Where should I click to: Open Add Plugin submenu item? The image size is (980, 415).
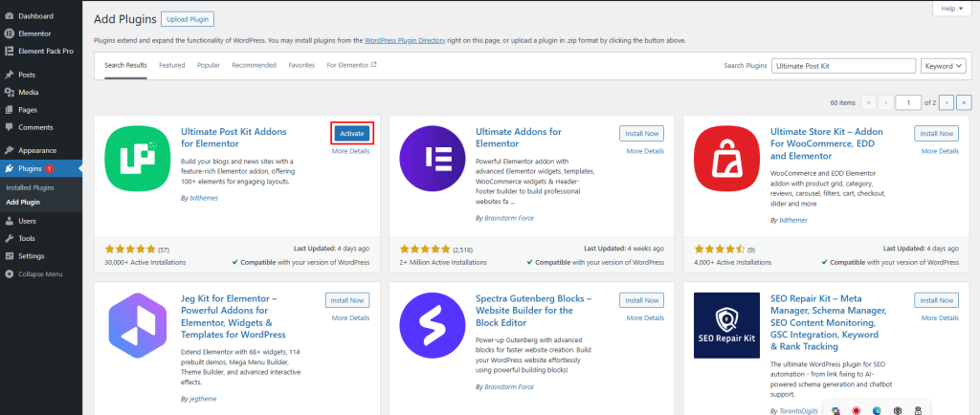point(22,202)
